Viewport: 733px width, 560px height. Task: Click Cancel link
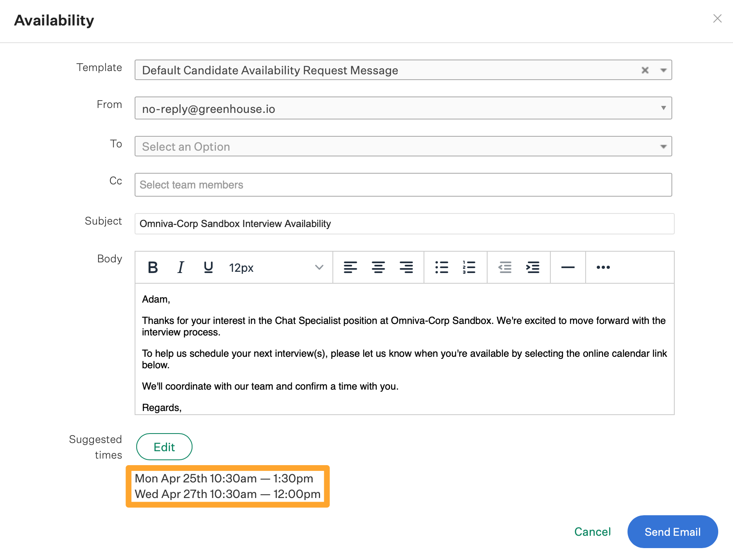(593, 532)
